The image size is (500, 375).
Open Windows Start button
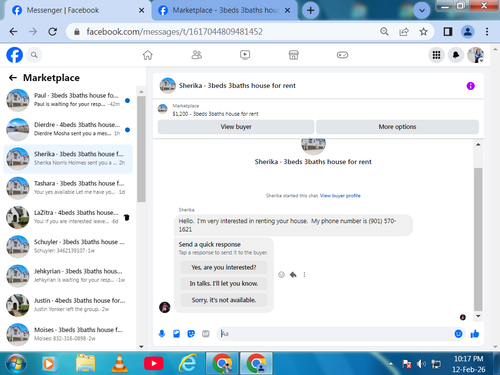click(16, 363)
